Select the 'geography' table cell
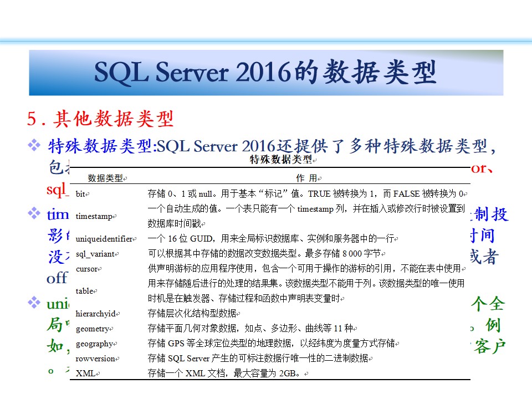Image resolution: width=532 pixels, height=399 pixels. coord(94,344)
